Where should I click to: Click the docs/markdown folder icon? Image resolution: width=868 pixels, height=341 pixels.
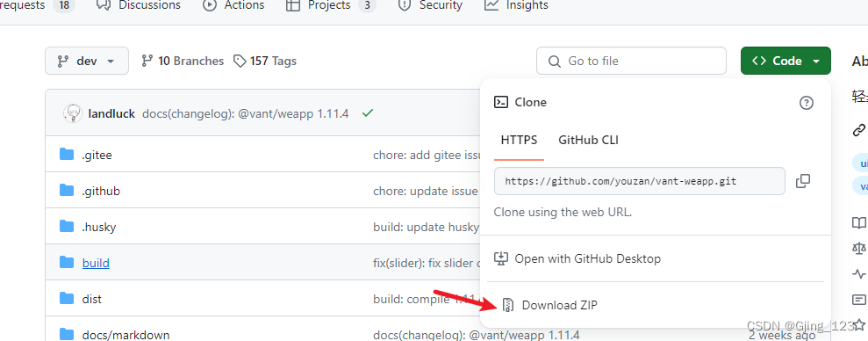pos(67,334)
